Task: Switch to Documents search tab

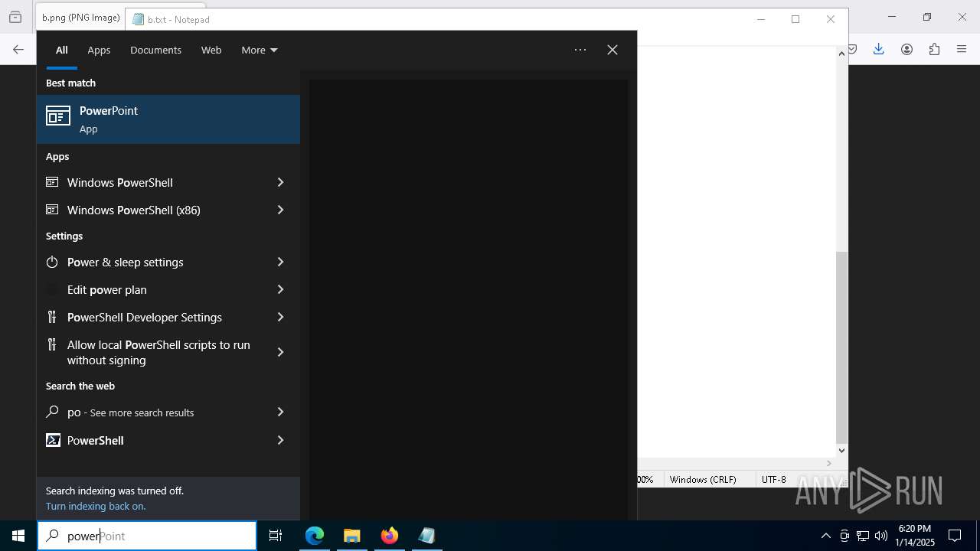Action: point(155,50)
